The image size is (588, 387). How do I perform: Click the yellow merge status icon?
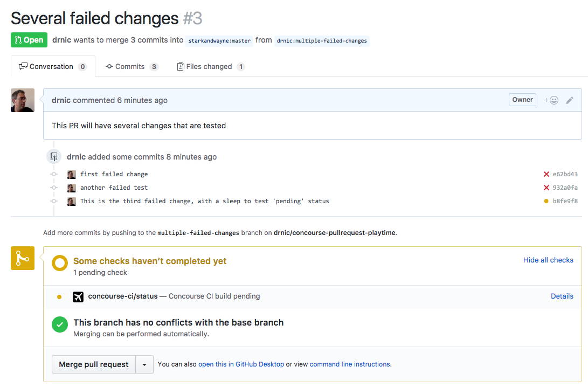23,258
